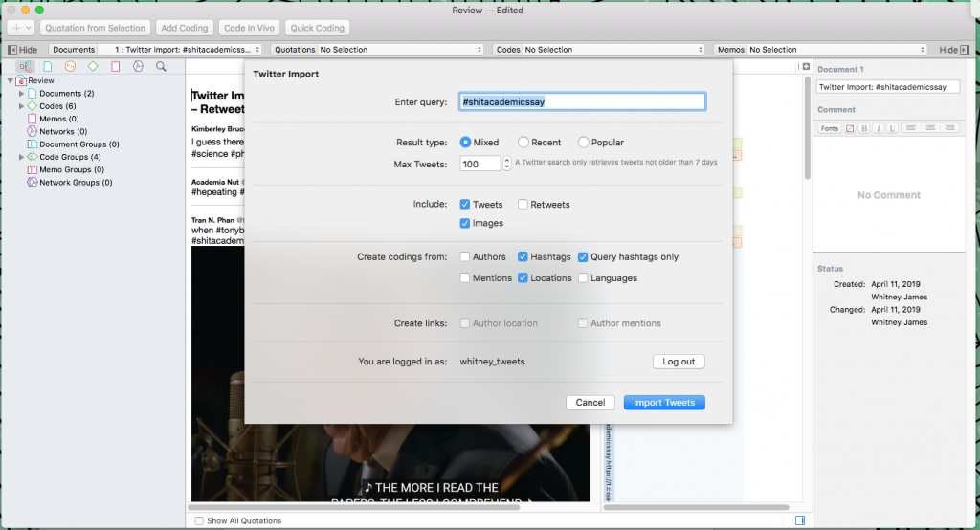
Task: Select the Mixed result type
Action: tap(465, 142)
